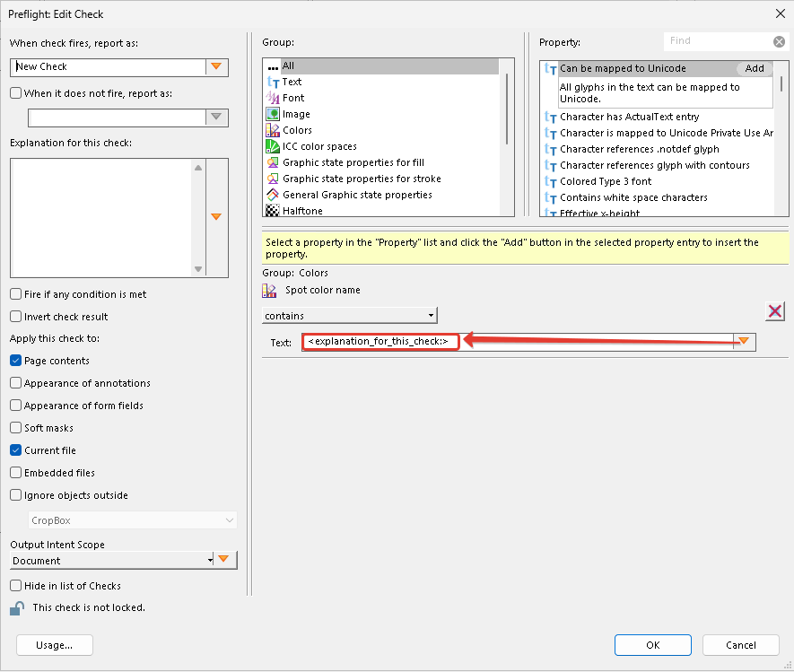Image resolution: width=794 pixels, height=672 pixels.
Task: Click the Colors group icon
Action: [x=273, y=130]
